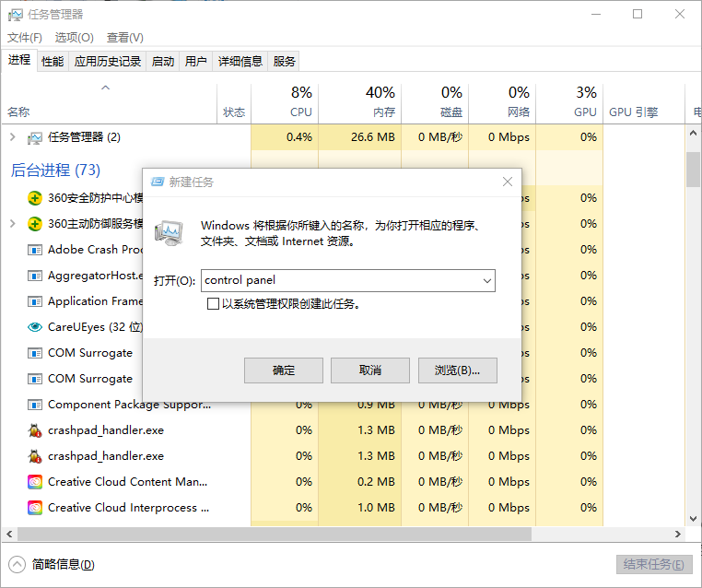Click horizontal scrollbar right arrow

point(678,534)
